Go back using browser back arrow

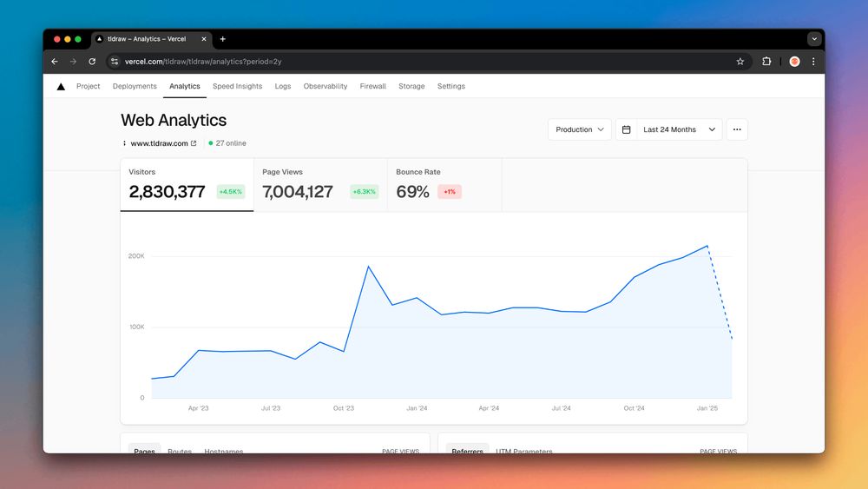[54, 62]
